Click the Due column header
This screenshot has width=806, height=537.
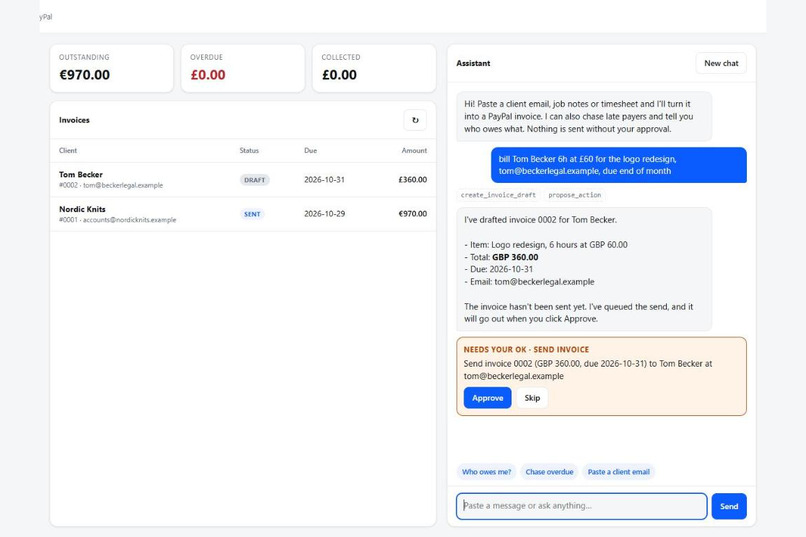310,151
